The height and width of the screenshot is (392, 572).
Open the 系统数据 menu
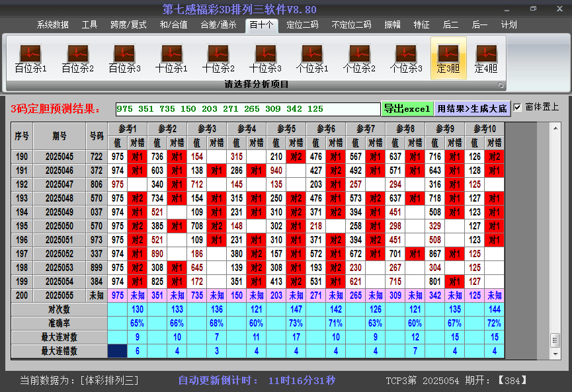tap(52, 25)
